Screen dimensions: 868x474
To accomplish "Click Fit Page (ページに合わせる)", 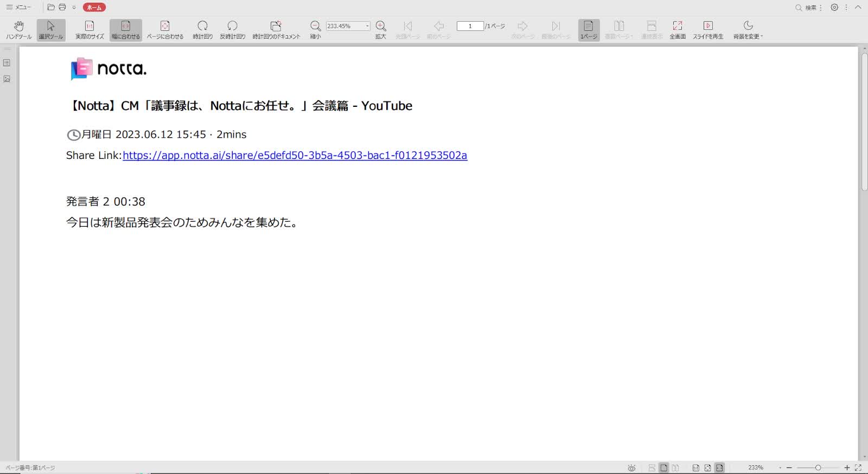I will [x=165, y=30].
